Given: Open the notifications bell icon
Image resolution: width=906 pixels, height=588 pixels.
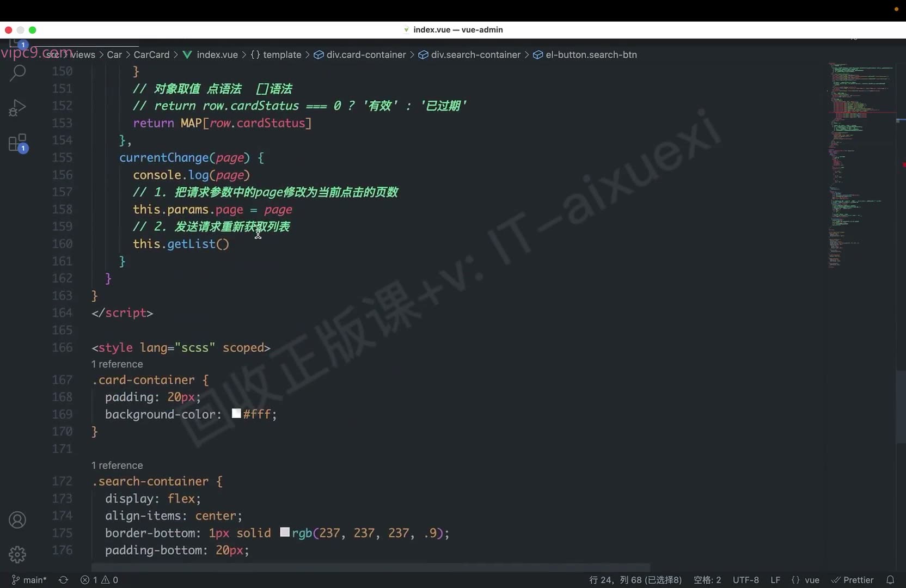Looking at the screenshot, I should pos(890,580).
